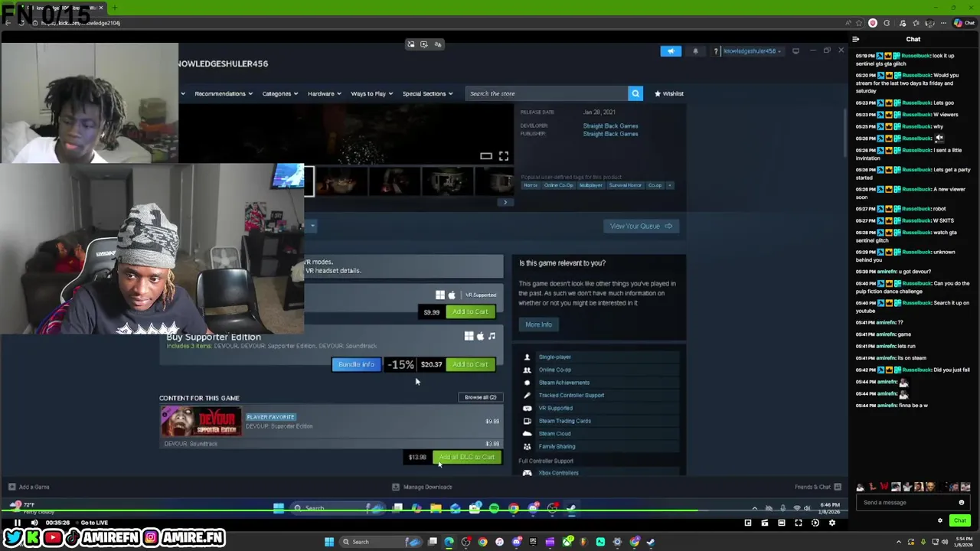Open Kick player settings gear

coord(832,523)
